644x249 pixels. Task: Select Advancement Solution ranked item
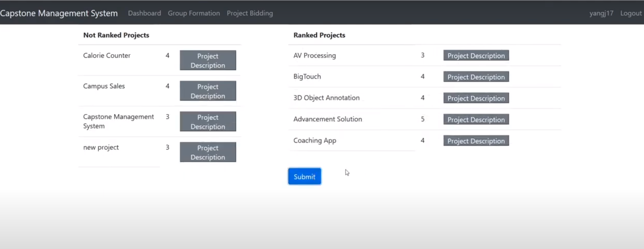327,119
